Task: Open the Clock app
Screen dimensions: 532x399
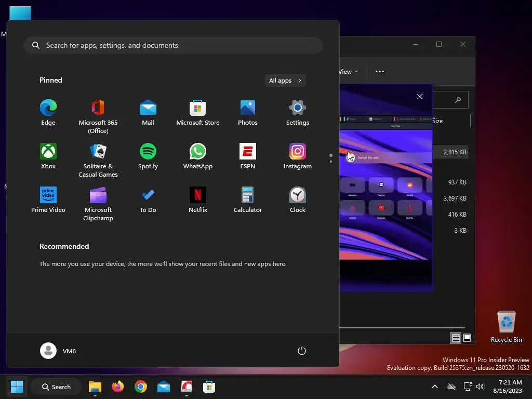Action: (x=298, y=200)
